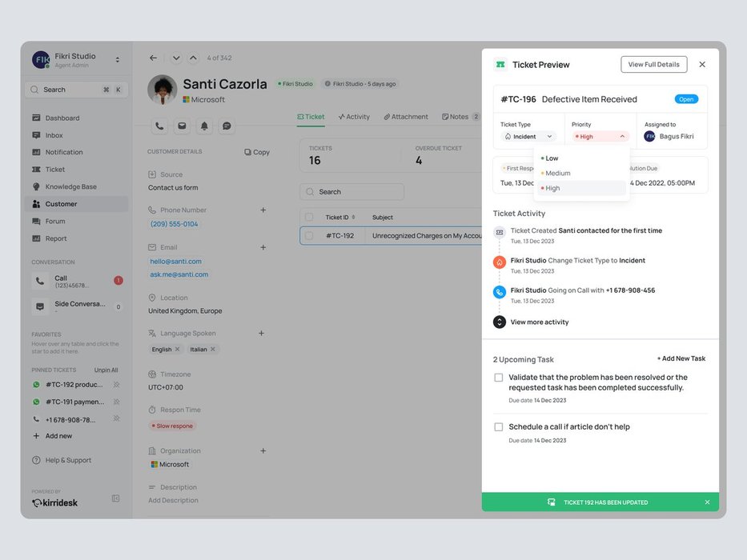This screenshot has height=560, width=747.
Task: Click the notification bell icon under customer name
Action: click(x=204, y=126)
